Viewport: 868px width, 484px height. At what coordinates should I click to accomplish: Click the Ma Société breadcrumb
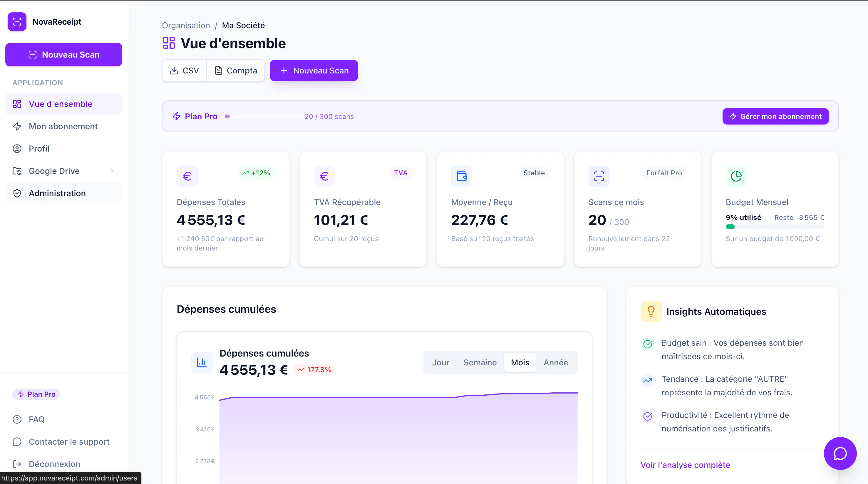[x=243, y=26]
